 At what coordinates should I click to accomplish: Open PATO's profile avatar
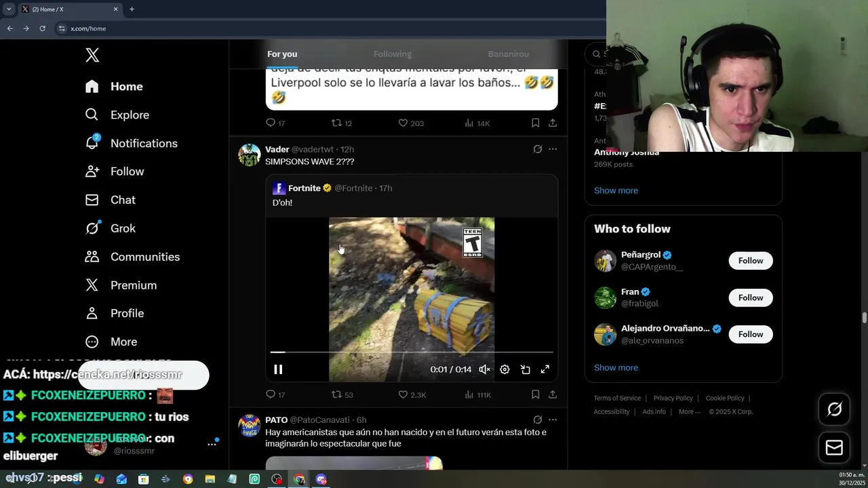tap(250, 426)
